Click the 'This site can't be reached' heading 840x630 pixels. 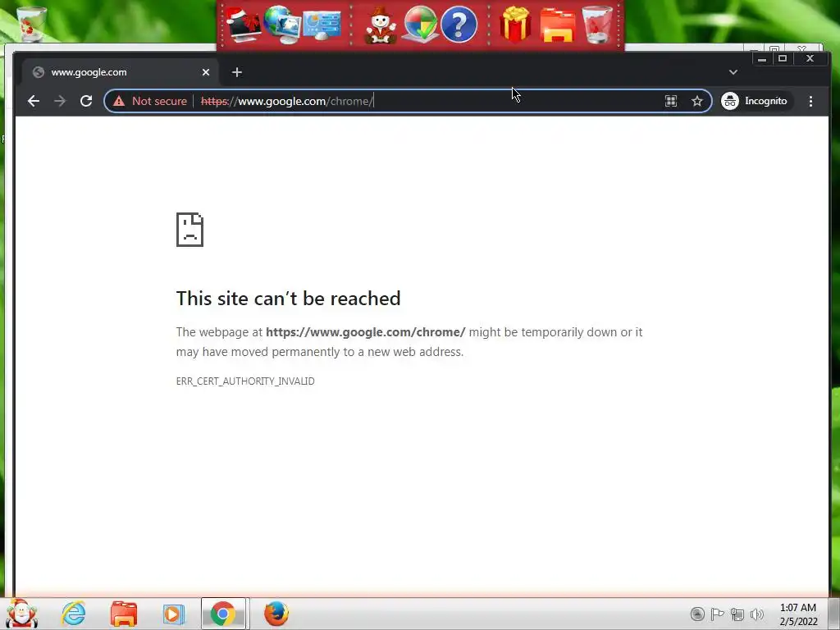(x=288, y=299)
